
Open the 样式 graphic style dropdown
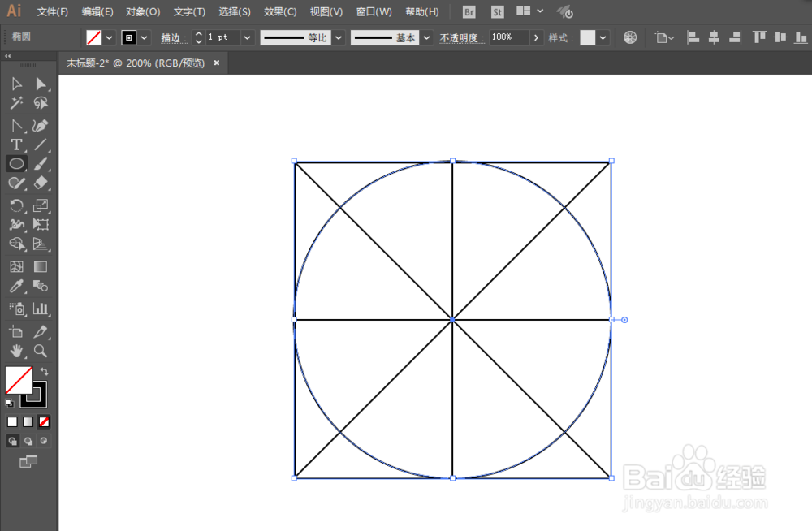(x=602, y=37)
